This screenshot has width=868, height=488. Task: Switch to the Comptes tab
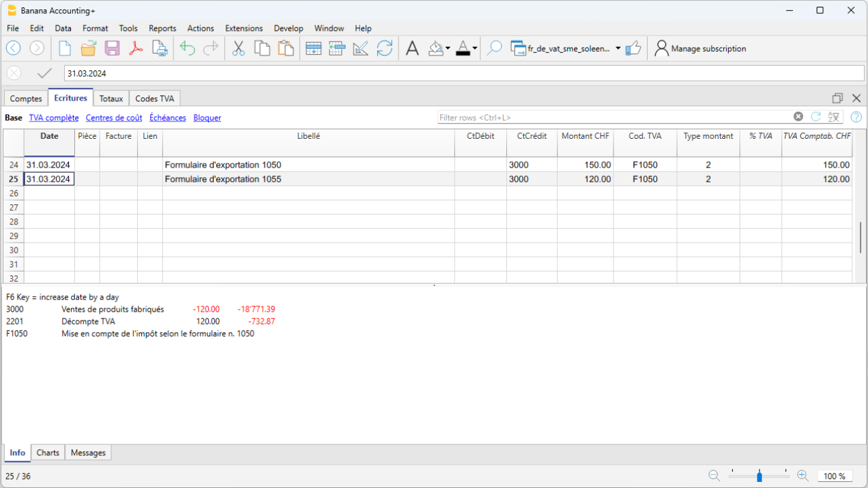click(x=26, y=99)
